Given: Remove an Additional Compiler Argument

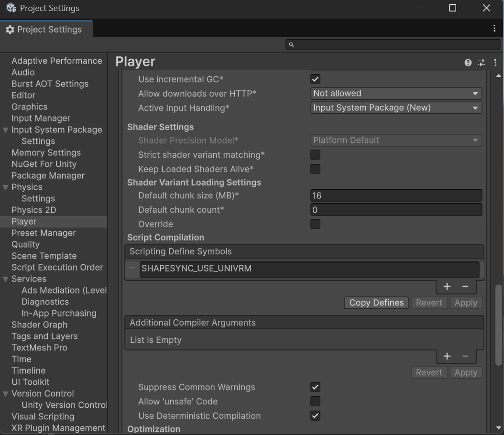Looking at the screenshot, I should click(x=465, y=356).
